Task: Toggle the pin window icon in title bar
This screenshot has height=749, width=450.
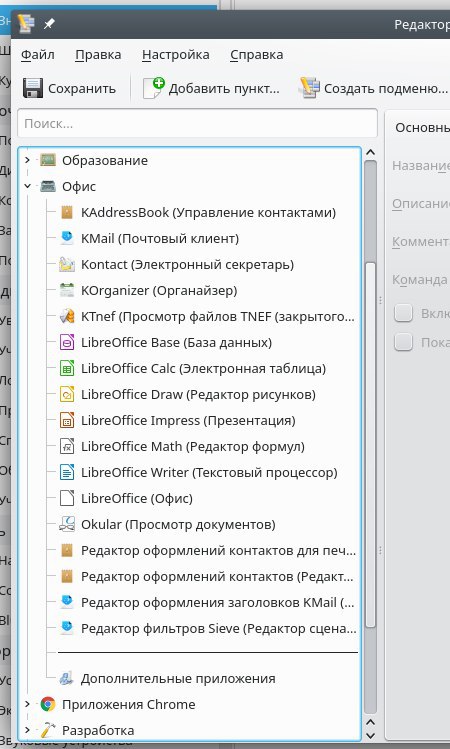Action: click(x=49, y=24)
